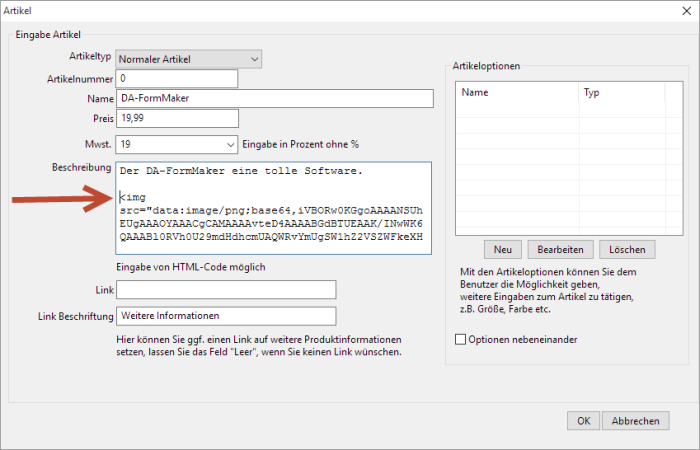The height and width of the screenshot is (450, 700).
Task: Place cursor on the img src code line
Action: pos(270,210)
